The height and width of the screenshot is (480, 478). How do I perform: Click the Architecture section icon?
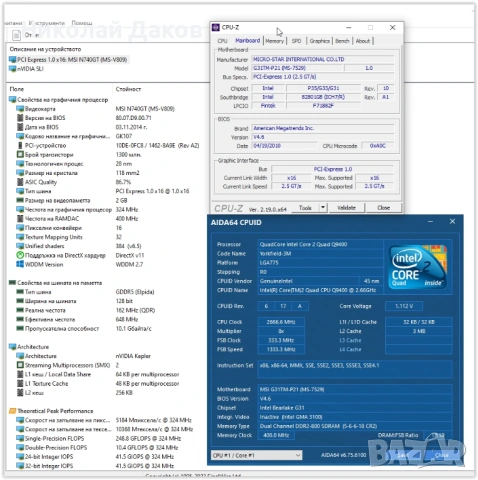(x=13, y=347)
